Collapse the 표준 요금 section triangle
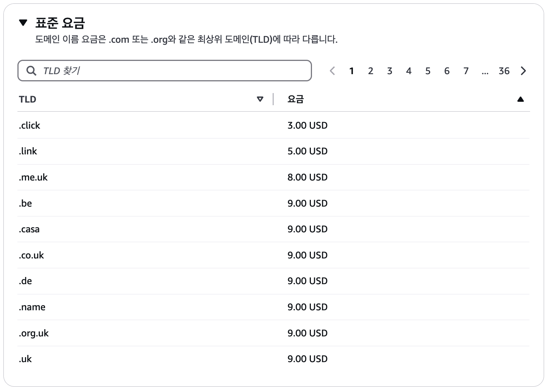Viewport: 549px width, 392px height. click(x=23, y=23)
